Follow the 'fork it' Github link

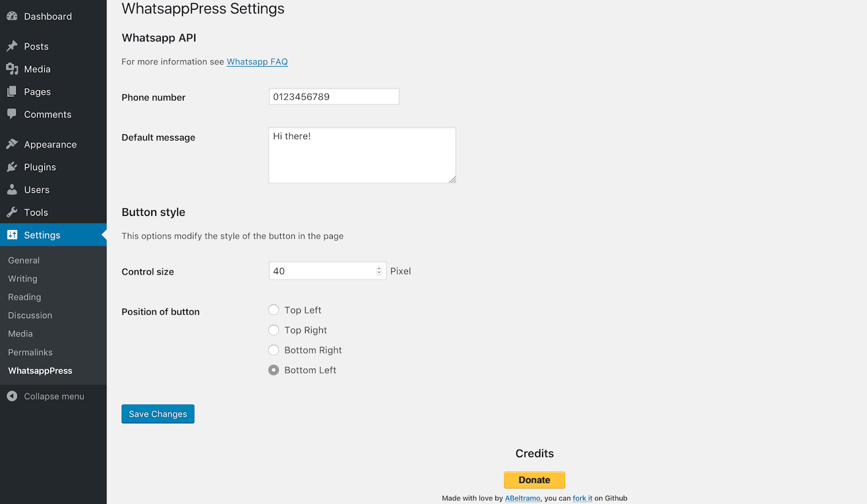coord(583,498)
